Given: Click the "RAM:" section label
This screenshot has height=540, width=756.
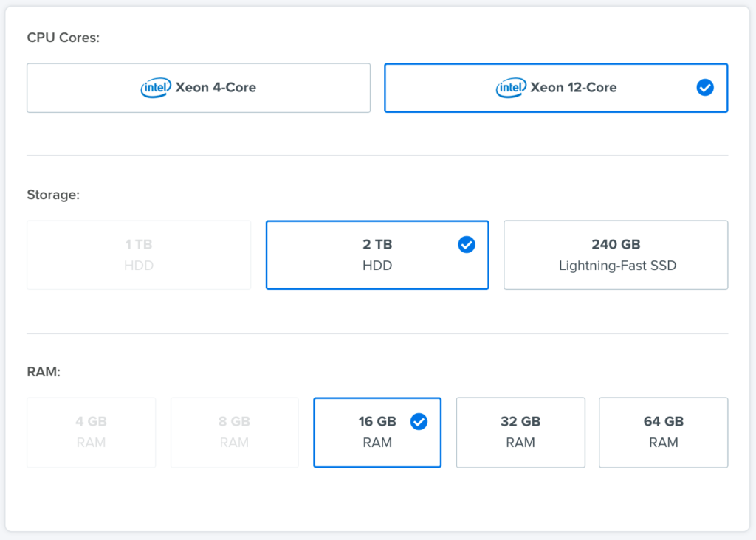Looking at the screenshot, I should point(44,373).
